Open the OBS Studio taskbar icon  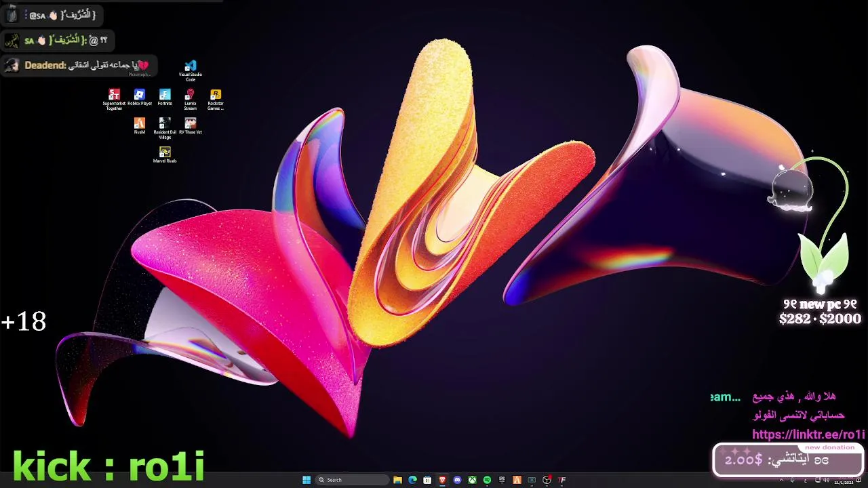547,480
